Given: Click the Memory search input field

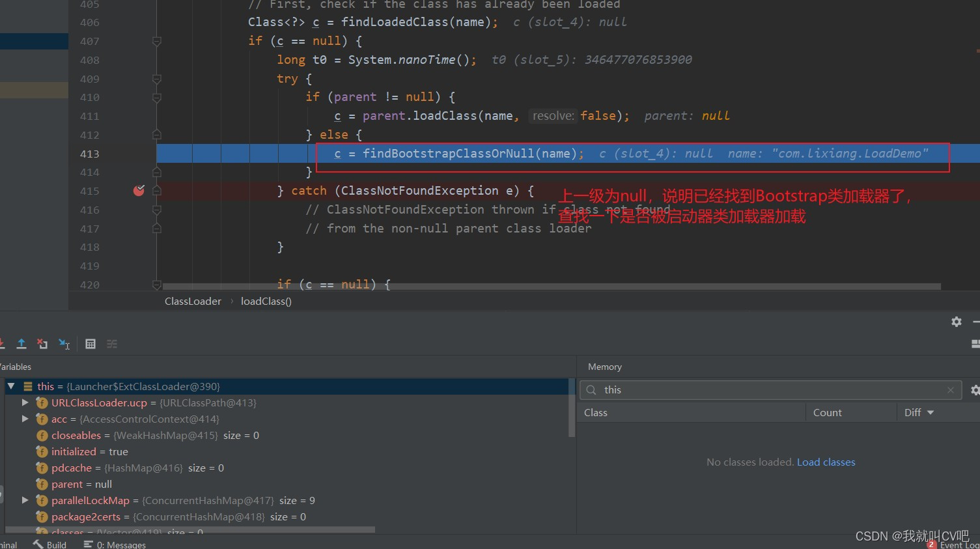Looking at the screenshot, I should coord(770,390).
